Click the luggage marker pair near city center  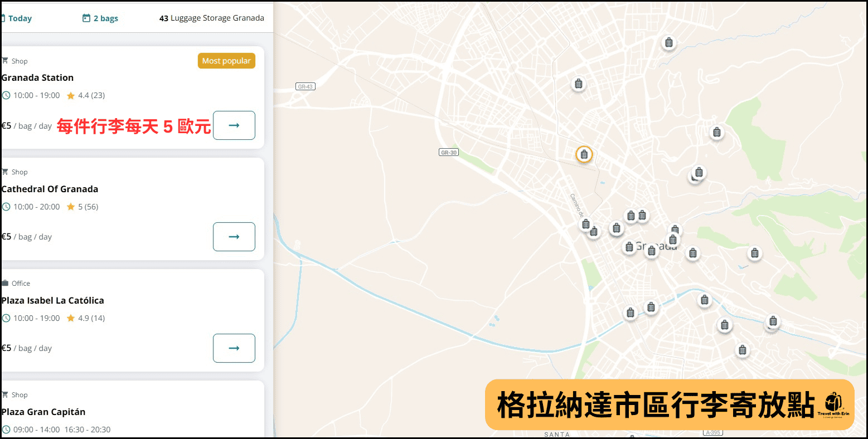(x=636, y=216)
